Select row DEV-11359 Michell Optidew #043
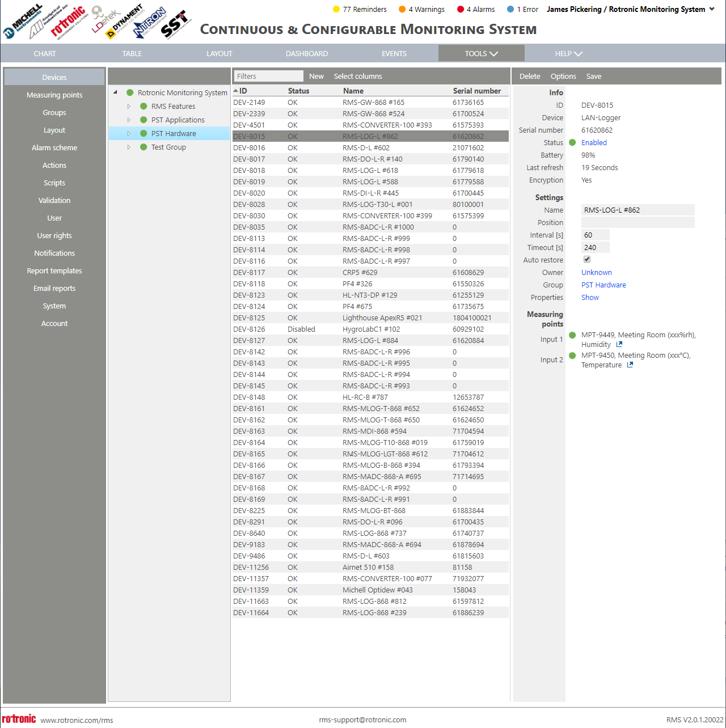This screenshot has height=728, width=726. pyautogui.click(x=370, y=590)
